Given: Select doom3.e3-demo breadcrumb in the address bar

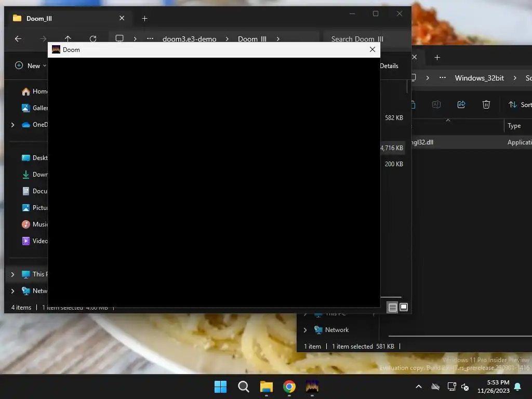Looking at the screenshot, I should tap(189, 39).
